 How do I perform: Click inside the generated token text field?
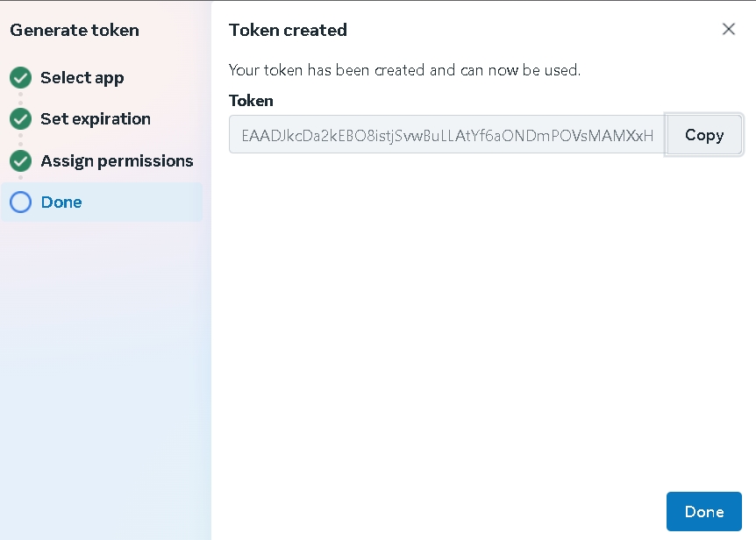click(x=446, y=135)
